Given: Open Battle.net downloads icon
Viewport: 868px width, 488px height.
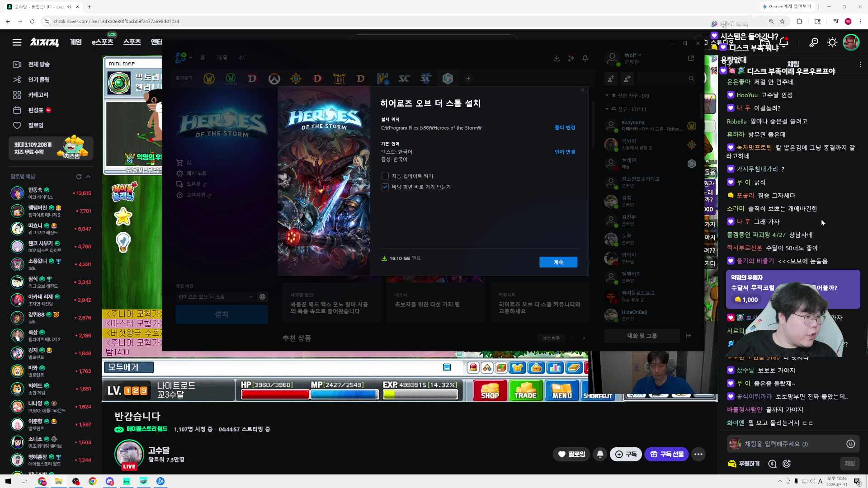Looking at the screenshot, I should (x=557, y=58).
